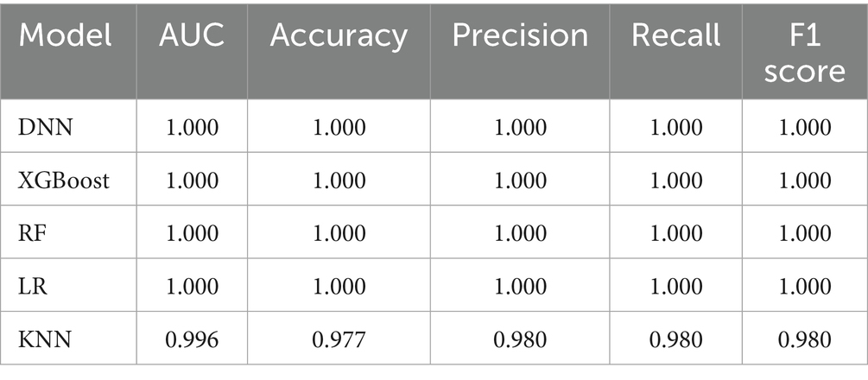Select the KNN row label

pos(45,339)
